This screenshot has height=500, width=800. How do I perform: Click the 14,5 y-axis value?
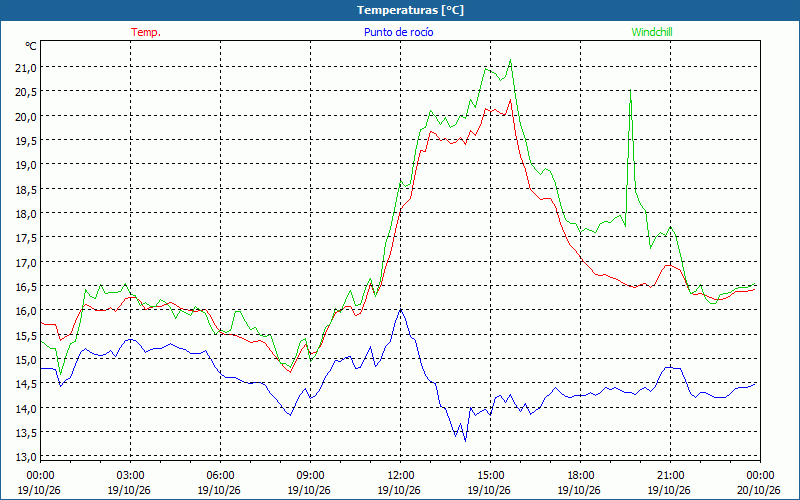click(26, 384)
